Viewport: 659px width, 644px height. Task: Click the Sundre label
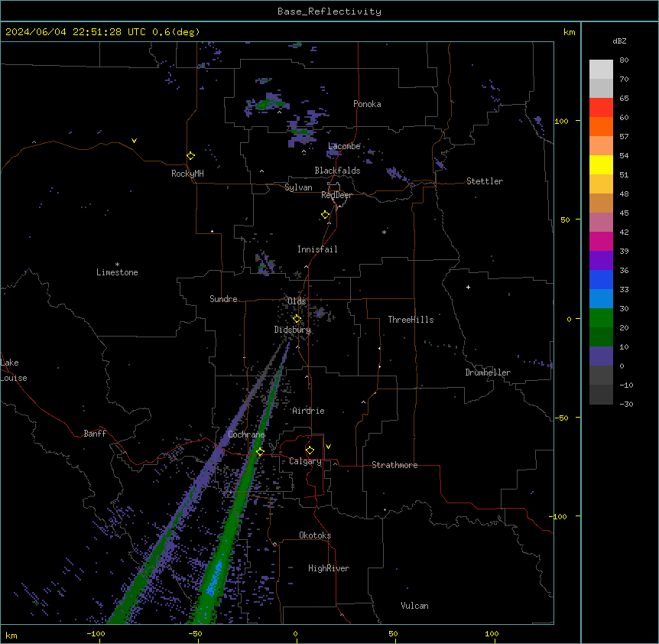223,299
